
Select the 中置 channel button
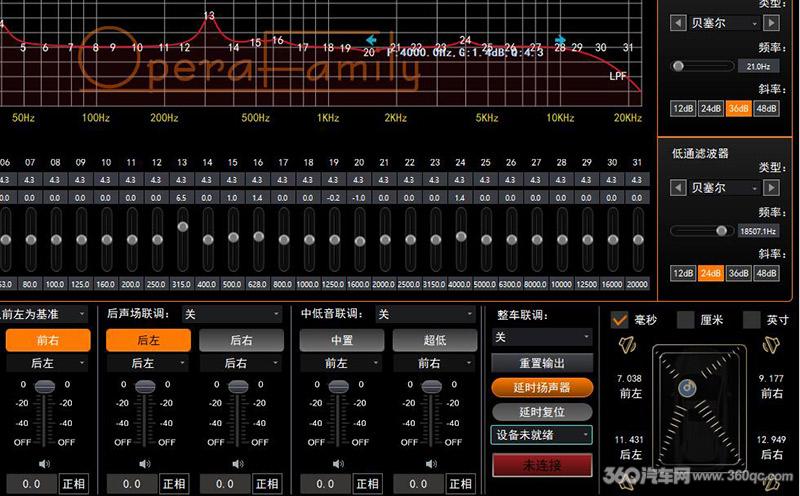click(341, 340)
